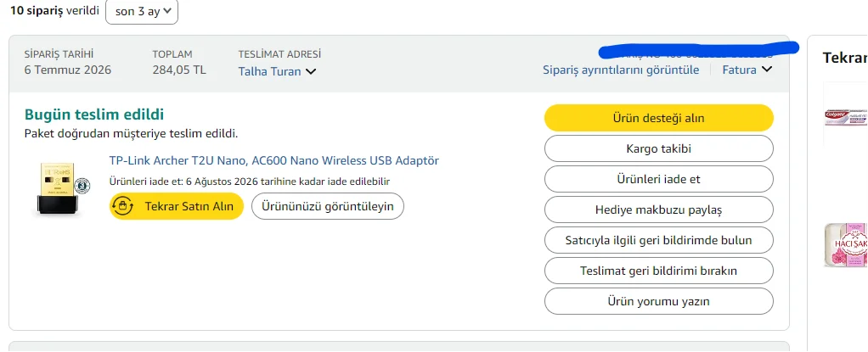Expand the 'son 3 ay' time filter
The height and width of the screenshot is (352, 868).
[x=142, y=12]
